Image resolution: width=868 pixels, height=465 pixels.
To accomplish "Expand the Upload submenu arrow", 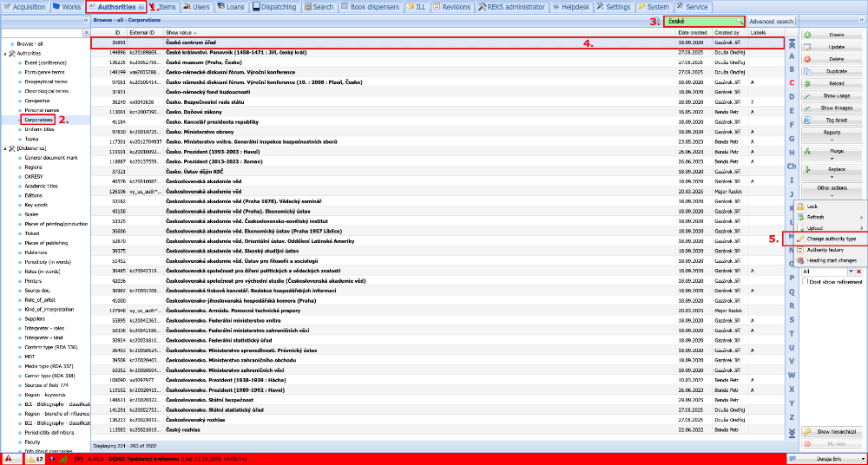I will coord(861,227).
